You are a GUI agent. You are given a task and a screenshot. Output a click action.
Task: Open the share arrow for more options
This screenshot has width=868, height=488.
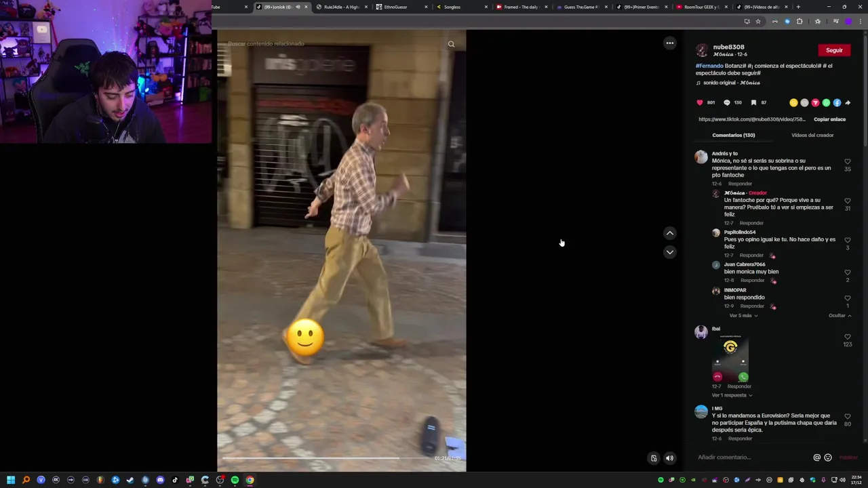point(848,103)
